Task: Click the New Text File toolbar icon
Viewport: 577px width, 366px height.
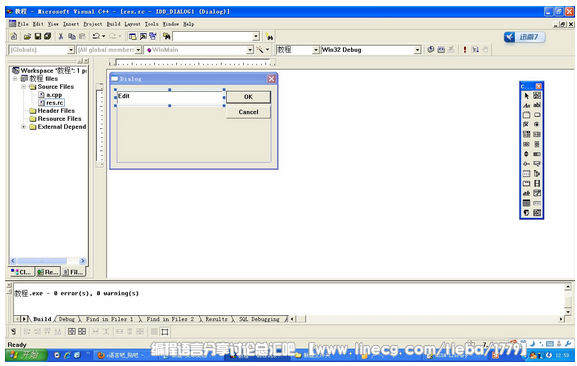Action: coord(14,36)
